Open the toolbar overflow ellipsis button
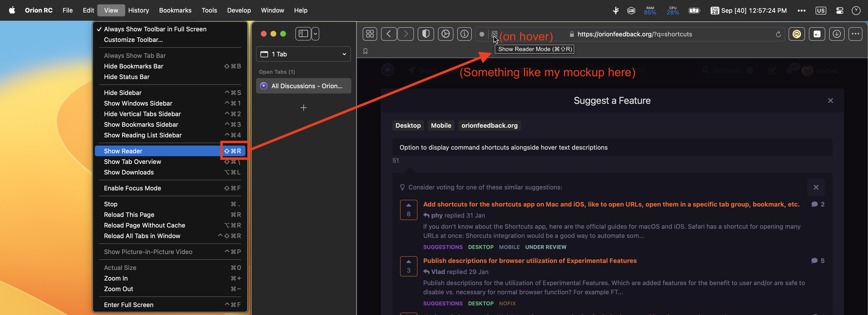The image size is (868, 315). click(855, 34)
